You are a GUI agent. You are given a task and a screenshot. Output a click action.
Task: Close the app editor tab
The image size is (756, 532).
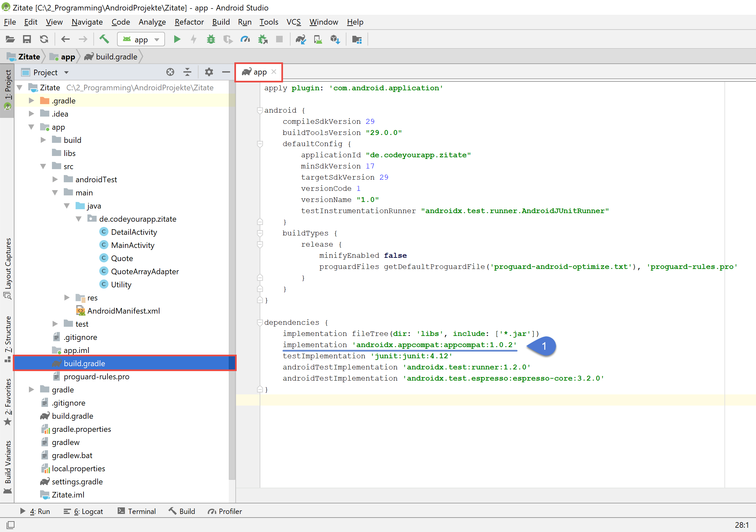[274, 72]
